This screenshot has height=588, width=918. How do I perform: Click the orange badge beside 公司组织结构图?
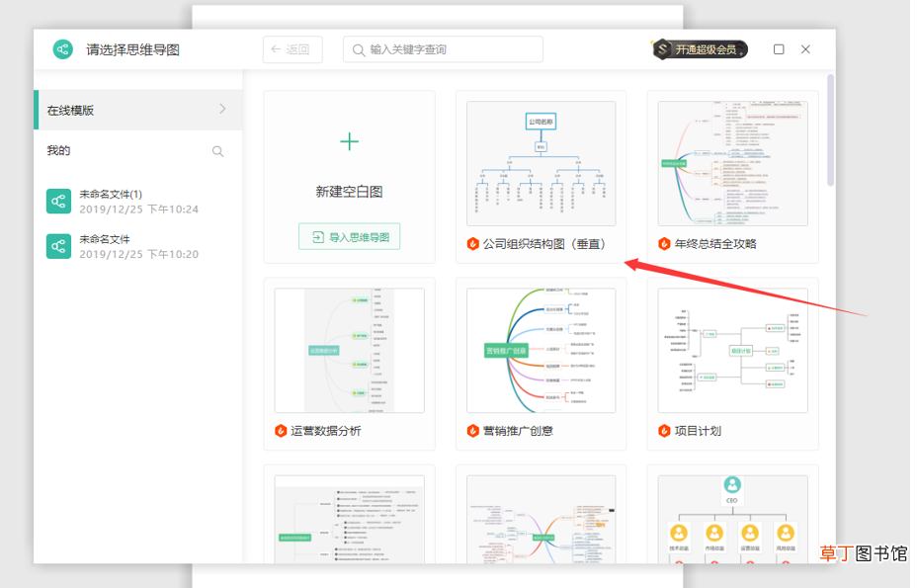pos(473,244)
